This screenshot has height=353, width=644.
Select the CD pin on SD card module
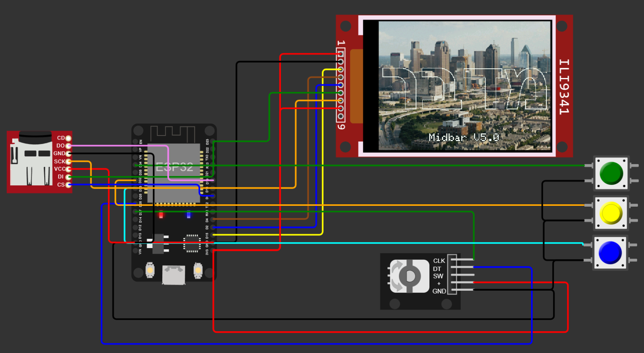[x=68, y=138]
